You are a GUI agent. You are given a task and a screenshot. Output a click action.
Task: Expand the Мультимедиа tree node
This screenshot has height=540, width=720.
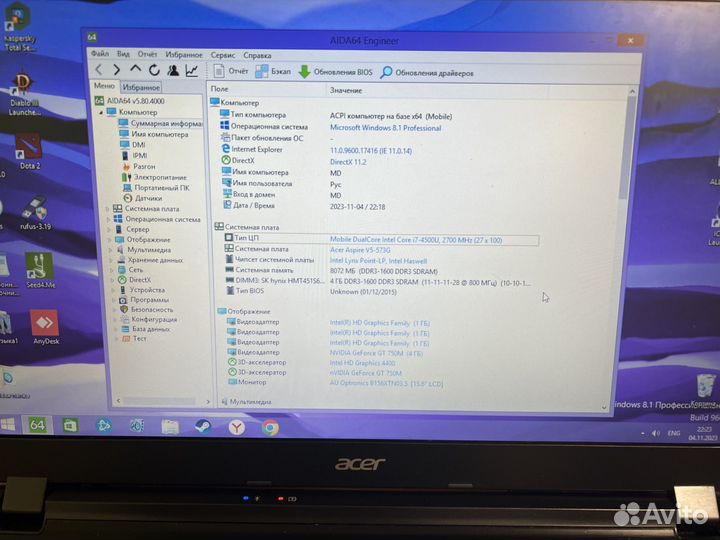pos(111,250)
